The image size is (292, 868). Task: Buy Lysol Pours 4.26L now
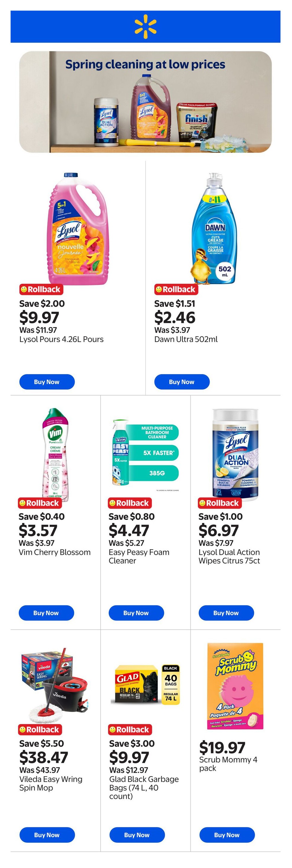tap(47, 382)
